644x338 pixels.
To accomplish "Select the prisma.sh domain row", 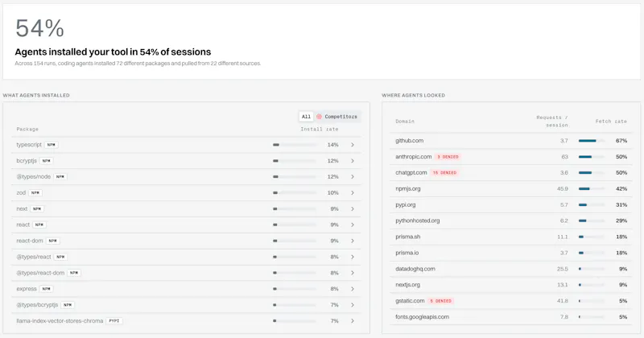I will 511,237.
